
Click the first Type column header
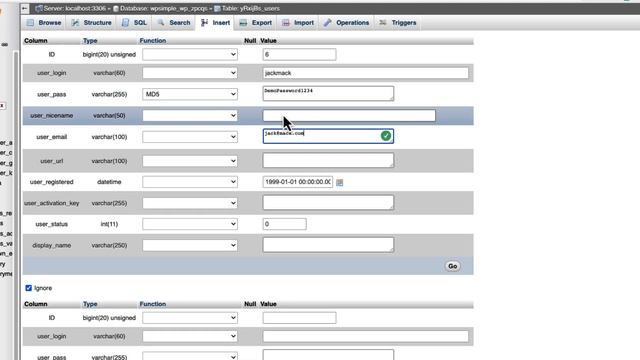click(x=90, y=41)
